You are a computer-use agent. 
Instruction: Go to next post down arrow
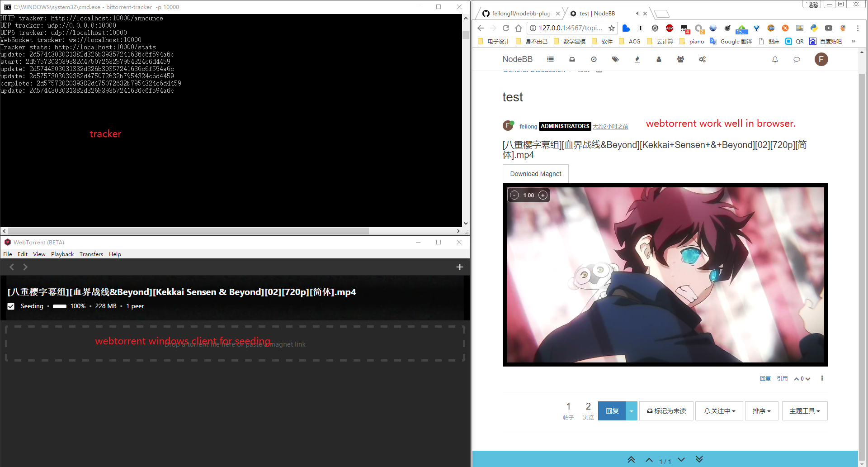(x=681, y=460)
